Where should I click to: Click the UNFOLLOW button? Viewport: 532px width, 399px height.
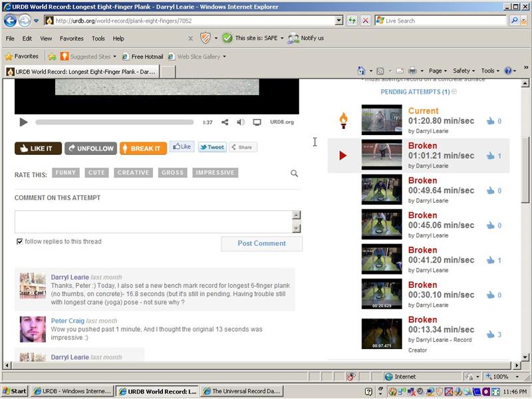[x=91, y=148]
